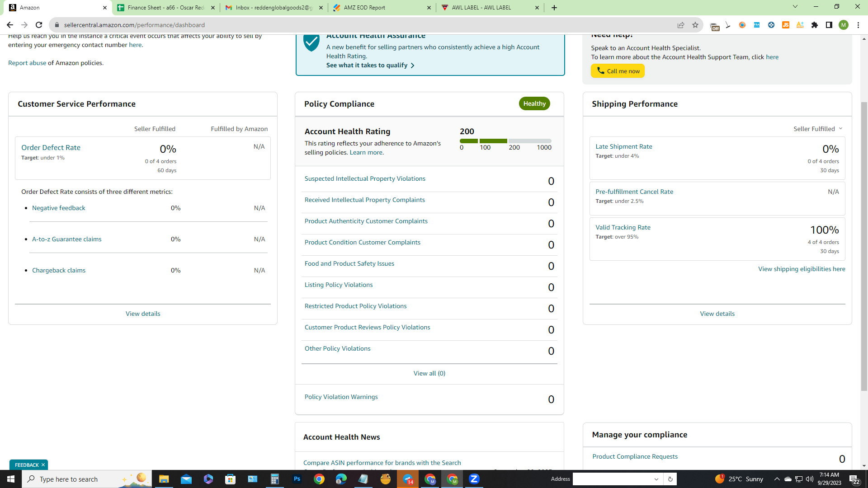Screen dimensions: 868x488
Task: Toggle the browser side panel
Action: coord(829,25)
